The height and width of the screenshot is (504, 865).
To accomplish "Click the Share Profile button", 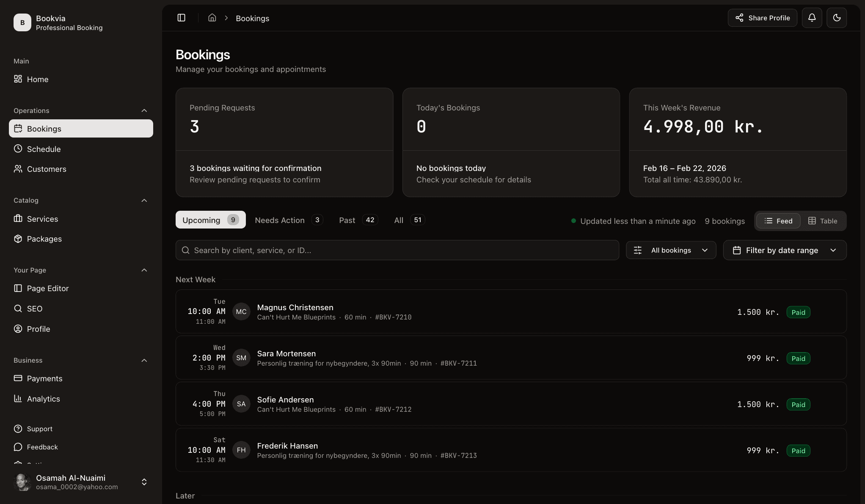I will click(x=762, y=18).
